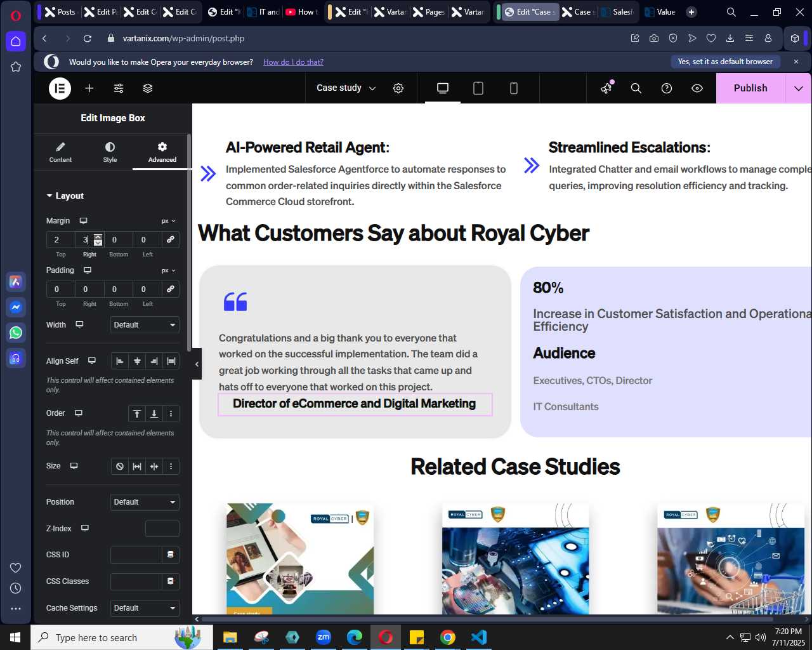Open the Width Default dropdown
Image resolution: width=812 pixels, height=650 pixels.
[x=145, y=325]
